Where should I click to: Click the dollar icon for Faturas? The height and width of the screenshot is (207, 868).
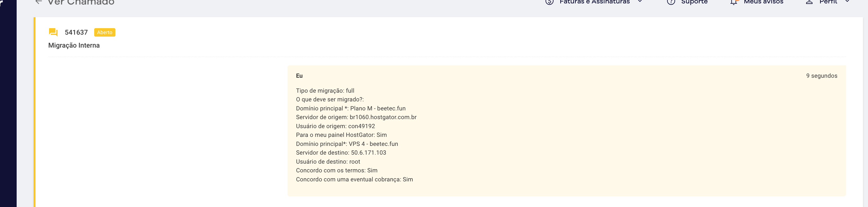(x=549, y=2)
